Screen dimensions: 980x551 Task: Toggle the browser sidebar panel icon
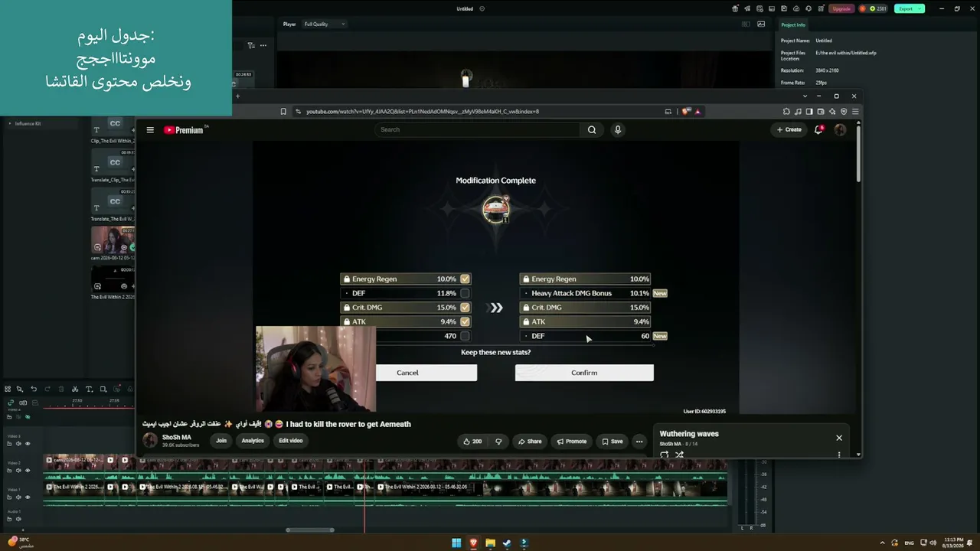(x=809, y=112)
